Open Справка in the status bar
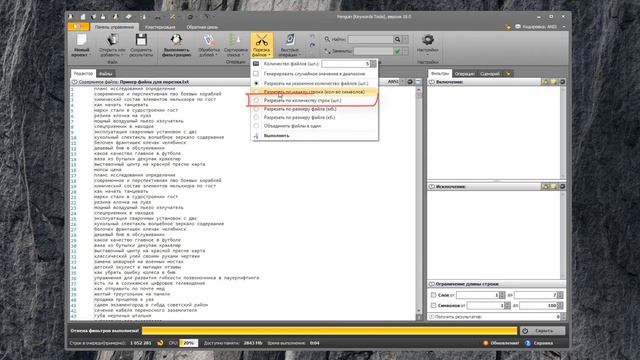Image resolution: width=640 pixels, height=360 pixels. pos(539,343)
